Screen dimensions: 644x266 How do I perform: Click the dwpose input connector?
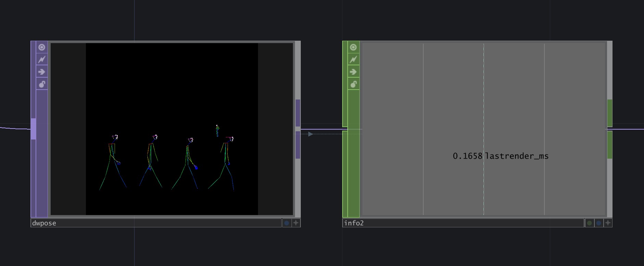[x=33, y=129]
